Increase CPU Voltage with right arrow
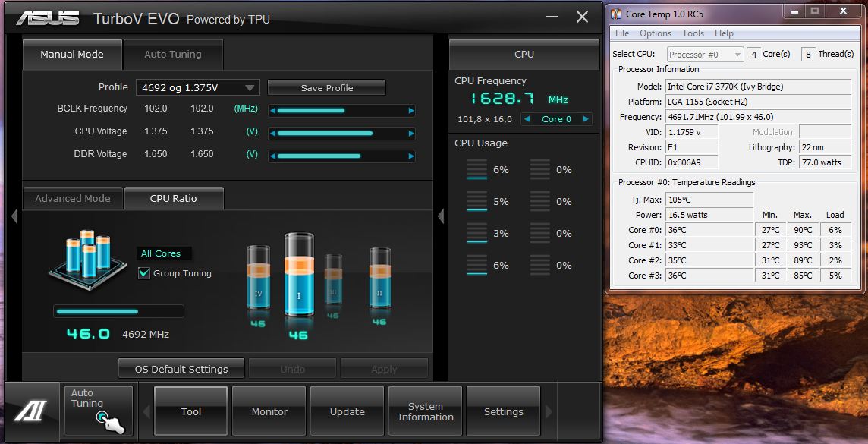 click(411, 134)
